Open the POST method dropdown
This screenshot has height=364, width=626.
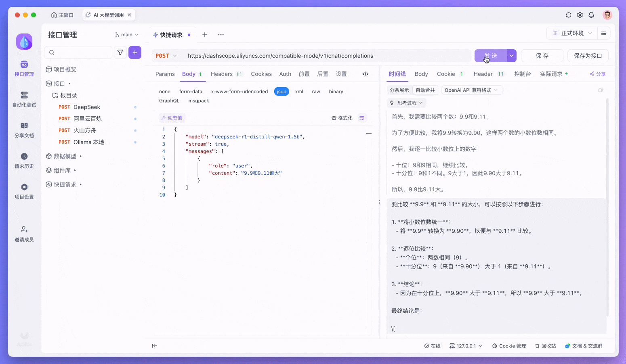(166, 56)
